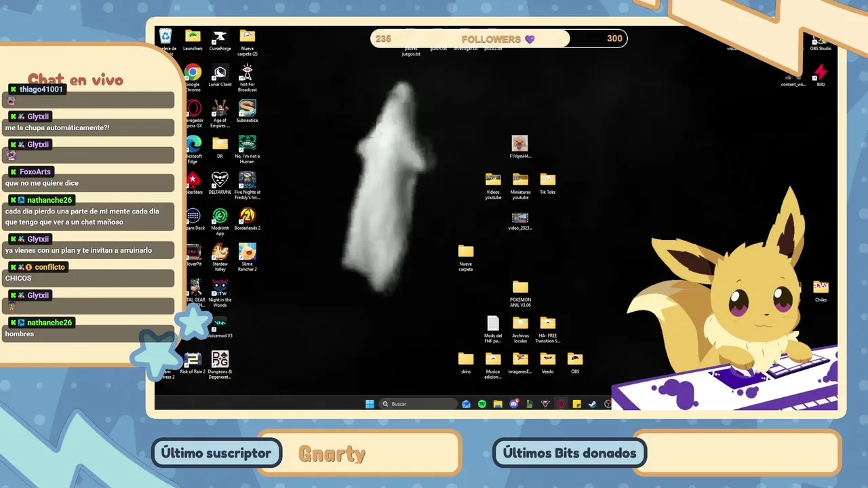
Task: Launch the Blitz app shortcut
Action: 821,76
